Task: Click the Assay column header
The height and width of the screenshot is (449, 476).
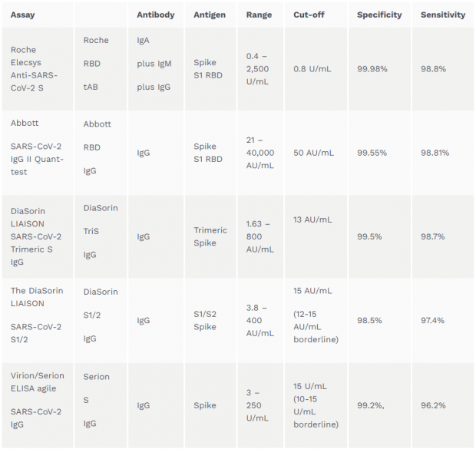Action: point(23,15)
